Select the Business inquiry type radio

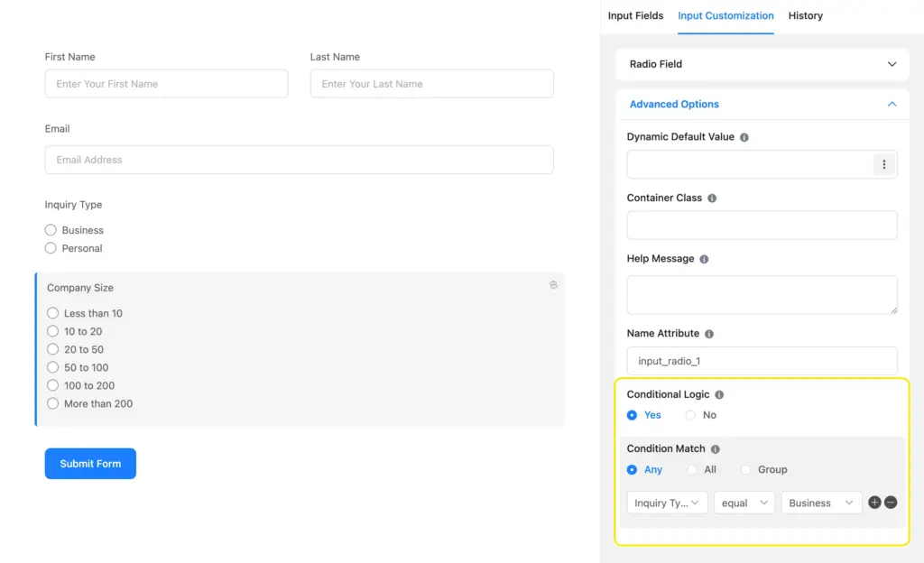(51, 230)
